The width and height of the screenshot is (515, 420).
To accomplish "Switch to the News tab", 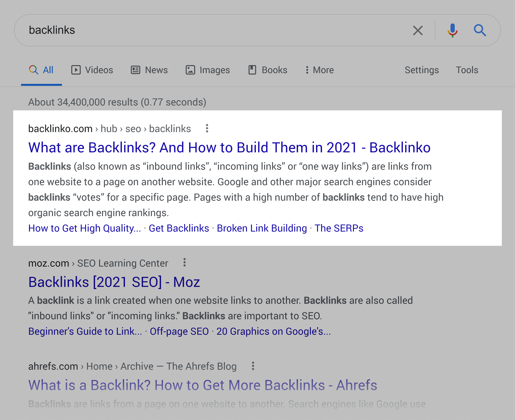I will tap(149, 70).
